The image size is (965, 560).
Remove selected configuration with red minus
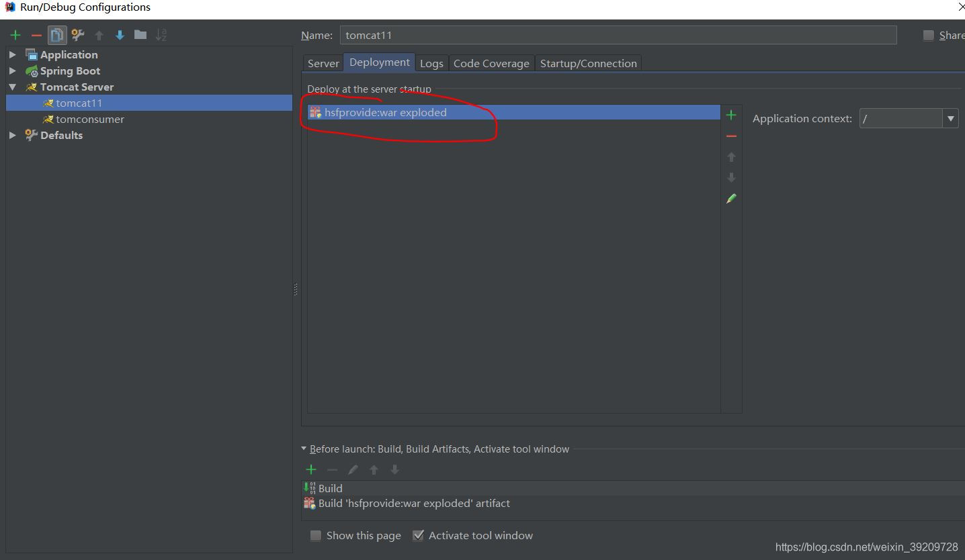click(36, 35)
